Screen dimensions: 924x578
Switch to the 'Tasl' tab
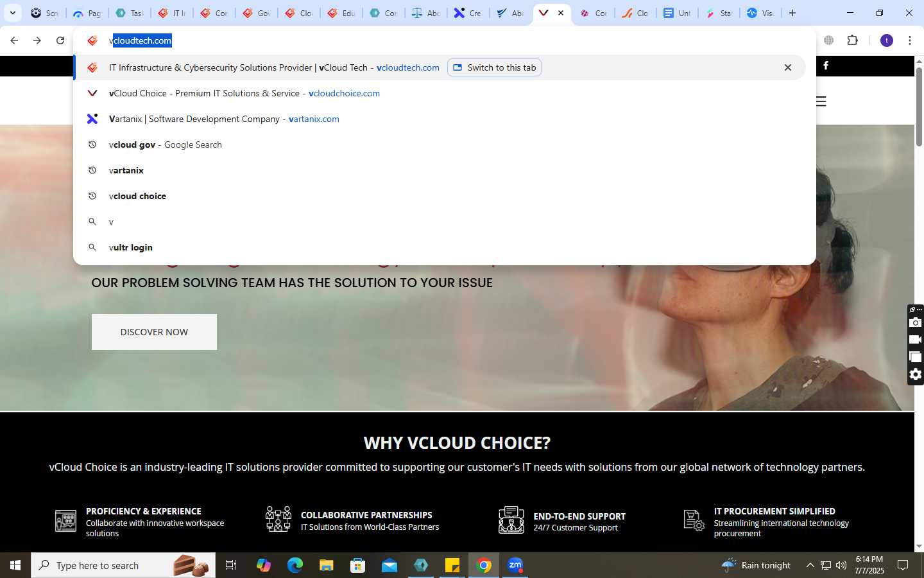(129, 13)
